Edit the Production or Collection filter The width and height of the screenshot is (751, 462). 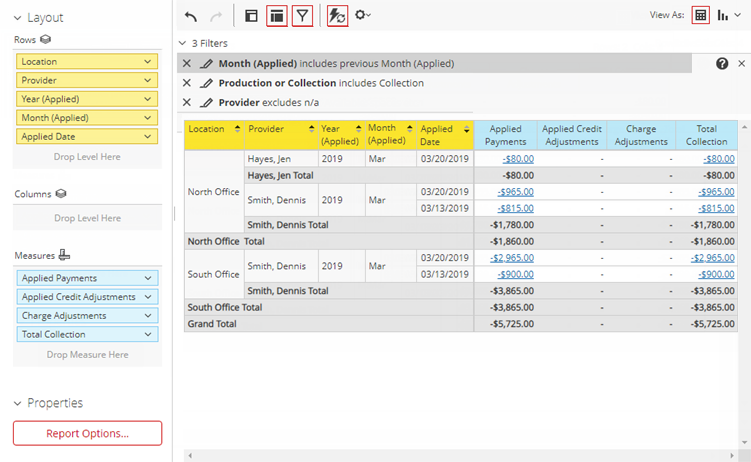(206, 83)
